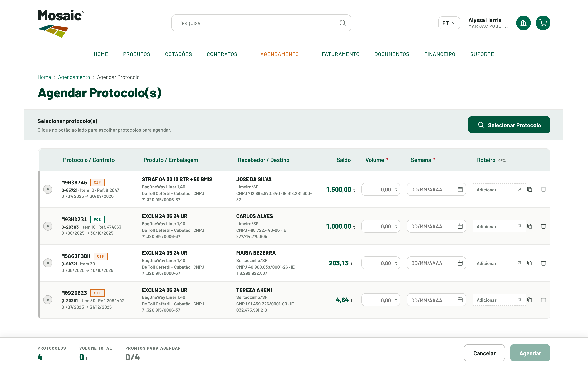
Task: Open the CONTRATOS menu
Action: pyautogui.click(x=222, y=54)
